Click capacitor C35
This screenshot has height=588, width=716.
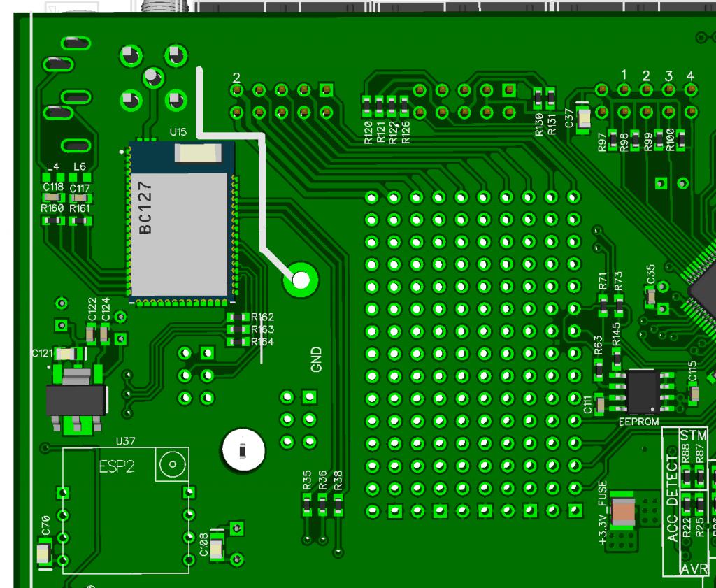pos(651,296)
